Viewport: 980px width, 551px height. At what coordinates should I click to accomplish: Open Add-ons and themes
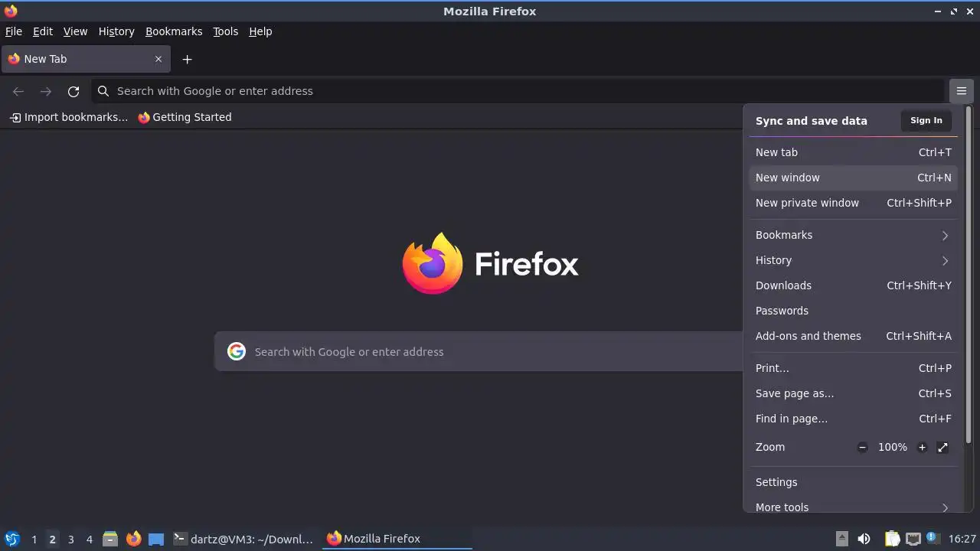pos(853,336)
